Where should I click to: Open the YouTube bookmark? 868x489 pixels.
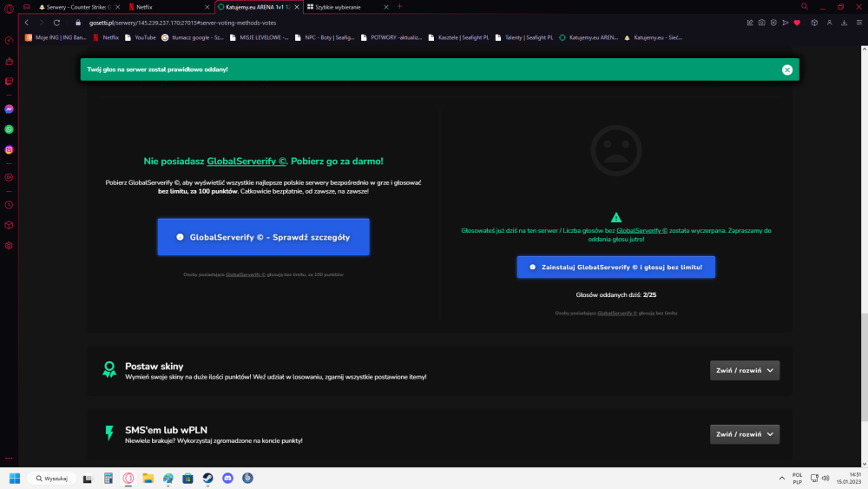[x=140, y=37]
